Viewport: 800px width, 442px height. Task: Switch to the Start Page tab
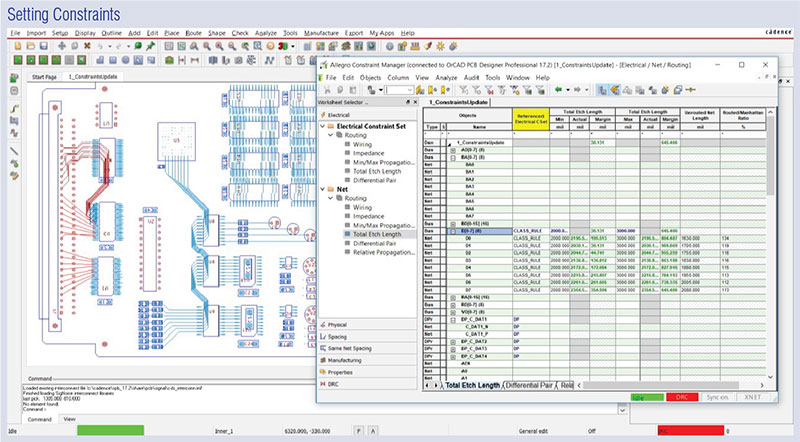pos(44,77)
